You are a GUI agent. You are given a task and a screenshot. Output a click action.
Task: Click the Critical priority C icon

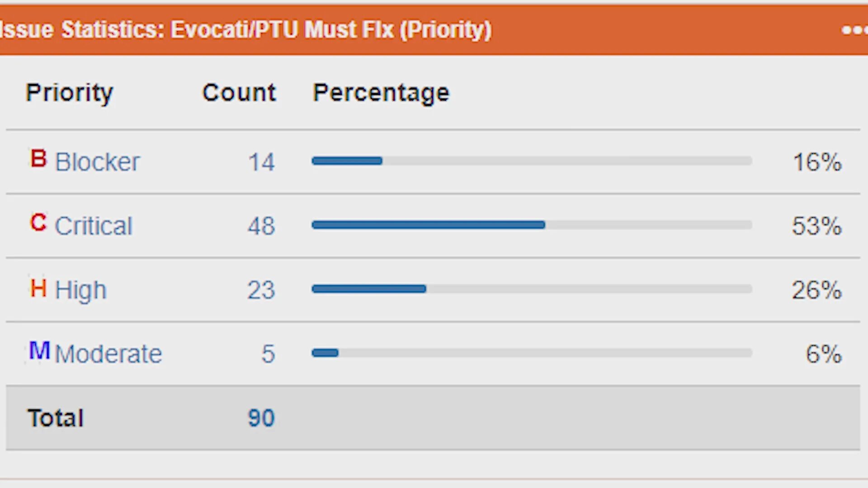38,222
